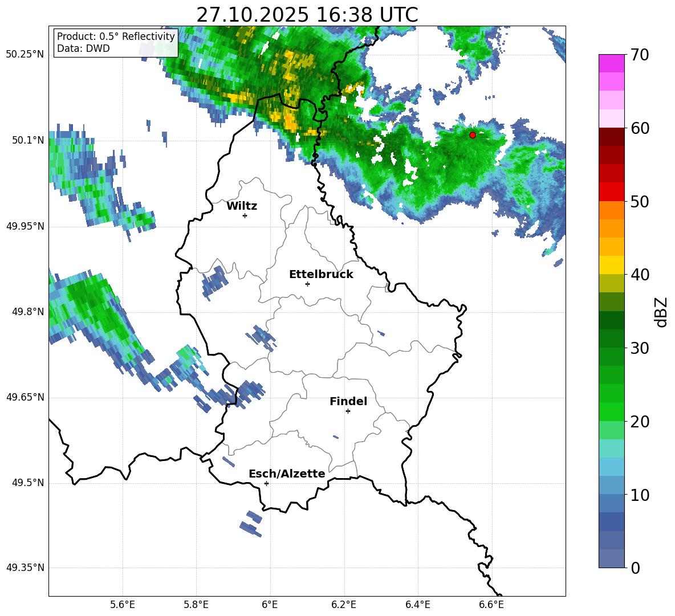This screenshot has width=675, height=616.
Task: Click the colorbar tick label 0
Action: pos(635,568)
